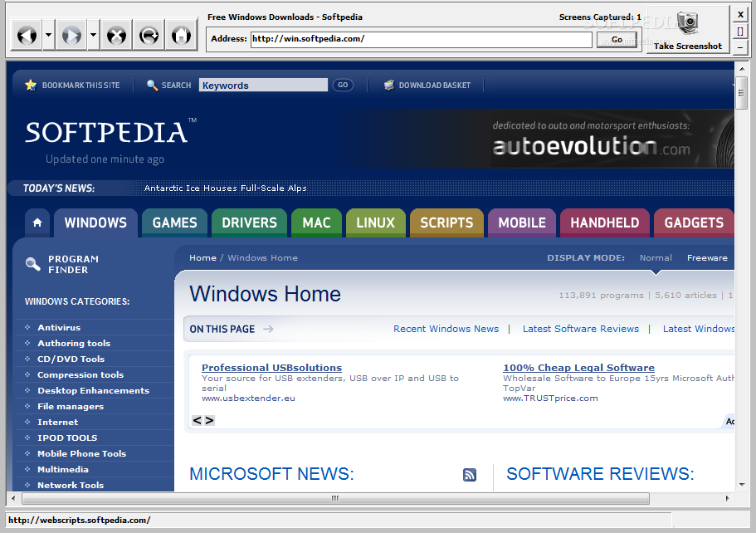Click the house icon tab

coord(37,222)
